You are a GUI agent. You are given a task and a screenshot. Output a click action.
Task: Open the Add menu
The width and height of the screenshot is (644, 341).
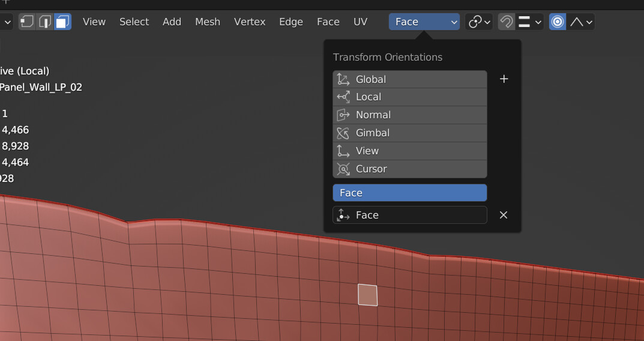click(x=172, y=22)
